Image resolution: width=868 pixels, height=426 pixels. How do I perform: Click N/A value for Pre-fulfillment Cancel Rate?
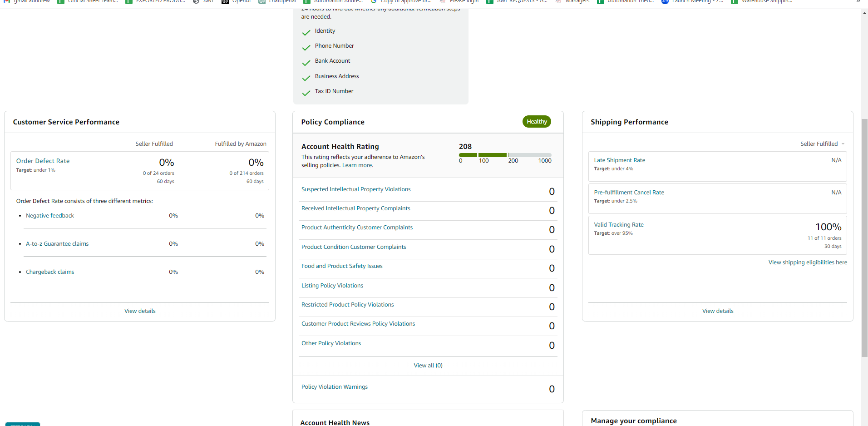pos(836,193)
